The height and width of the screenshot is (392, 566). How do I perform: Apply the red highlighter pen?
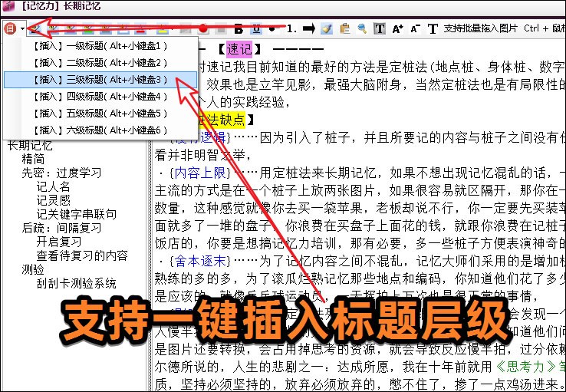pos(140,28)
